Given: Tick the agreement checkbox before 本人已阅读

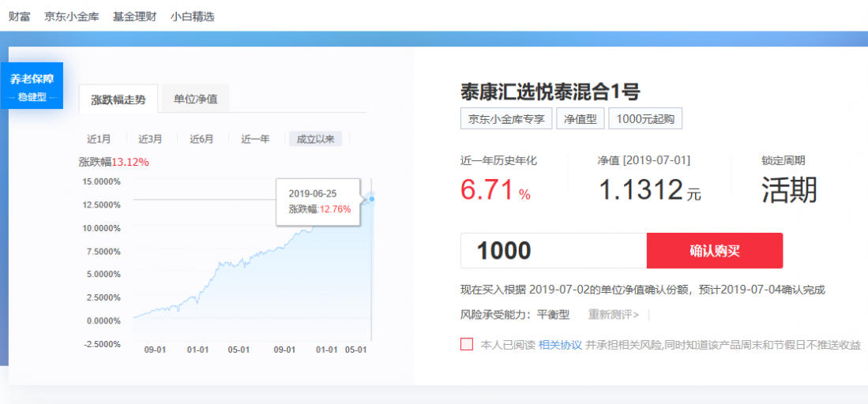Looking at the screenshot, I should [467, 344].
